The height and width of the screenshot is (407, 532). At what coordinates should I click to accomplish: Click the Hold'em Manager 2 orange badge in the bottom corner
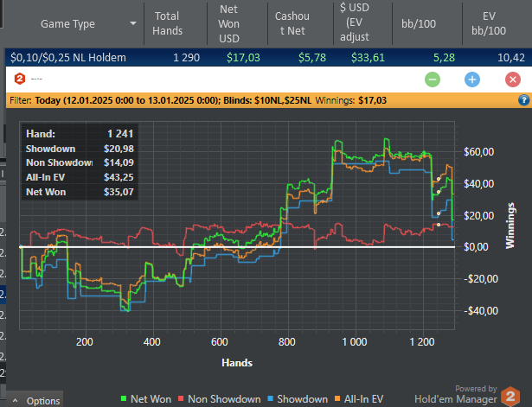click(x=510, y=396)
